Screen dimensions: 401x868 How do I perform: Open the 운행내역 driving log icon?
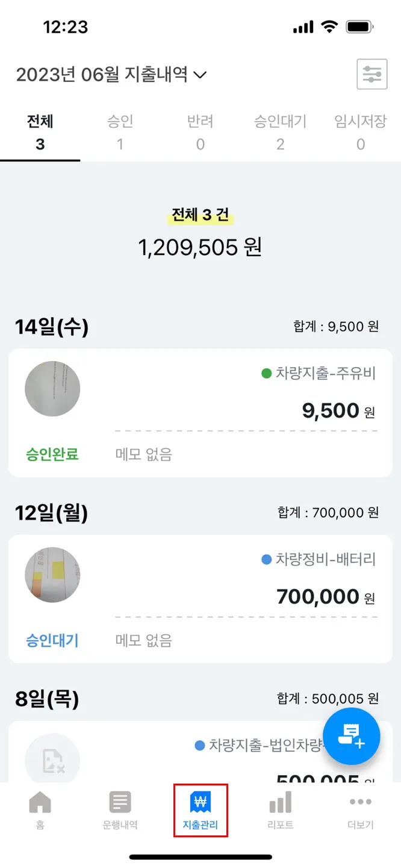tap(120, 803)
